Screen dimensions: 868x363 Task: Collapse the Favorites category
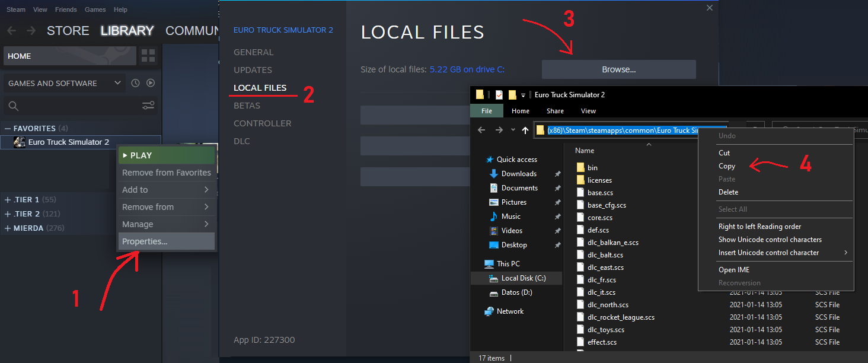click(8, 129)
